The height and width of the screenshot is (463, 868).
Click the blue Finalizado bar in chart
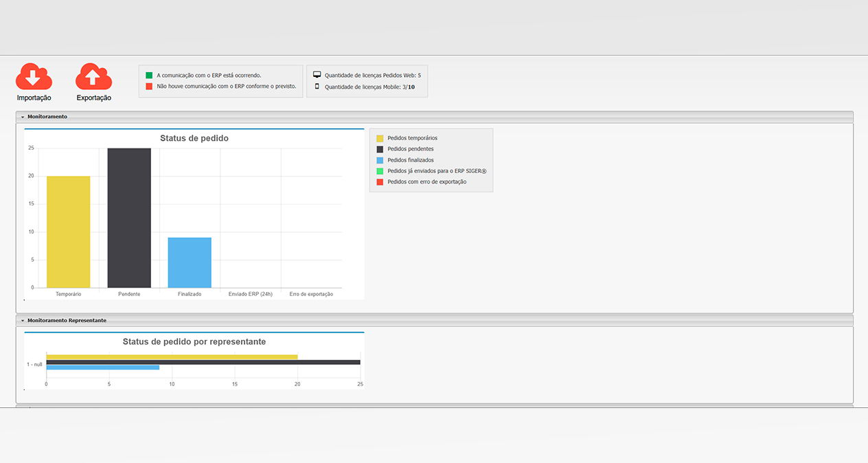click(190, 262)
